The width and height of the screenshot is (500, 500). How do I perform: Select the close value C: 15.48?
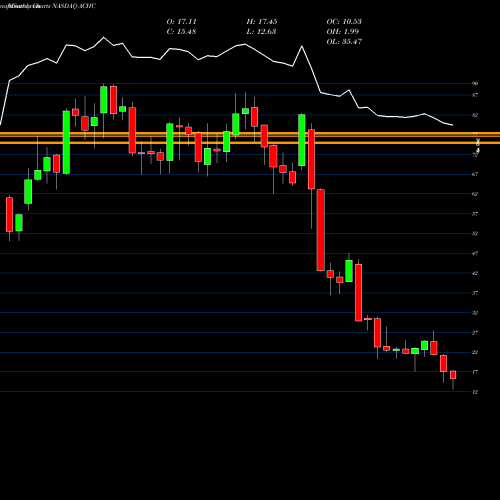pos(181,32)
